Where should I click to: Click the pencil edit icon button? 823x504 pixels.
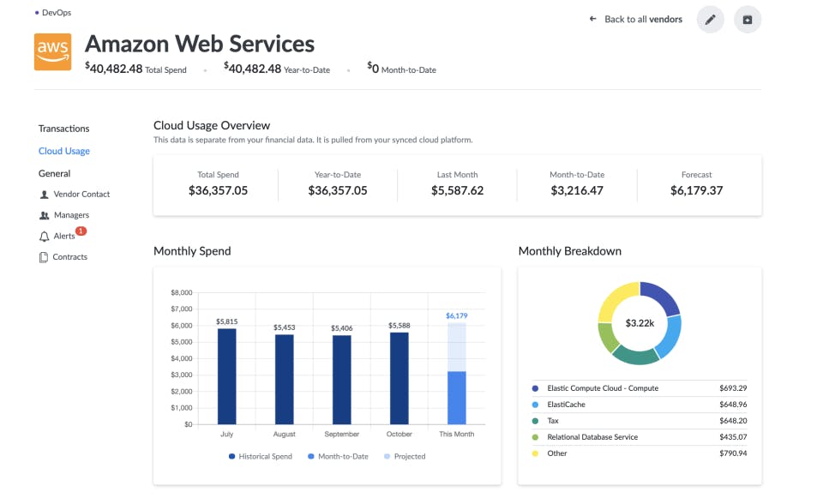click(x=710, y=20)
